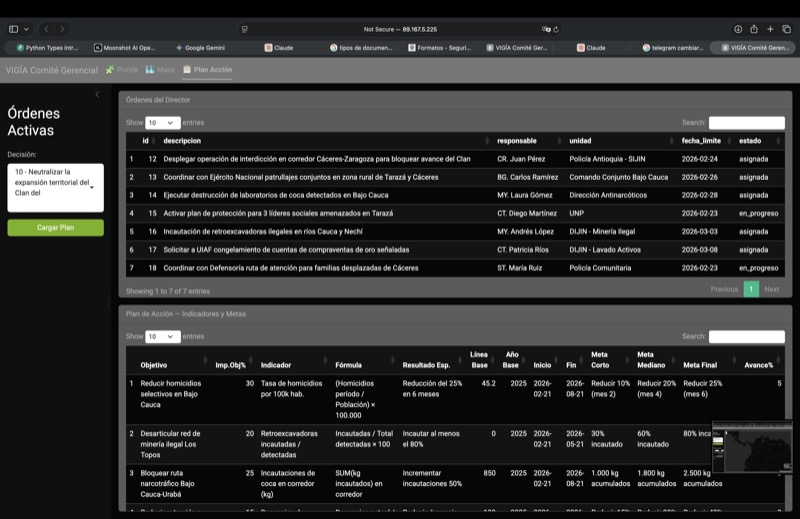
Task: Click the Search field in Órdenes del Director
Action: (746, 122)
